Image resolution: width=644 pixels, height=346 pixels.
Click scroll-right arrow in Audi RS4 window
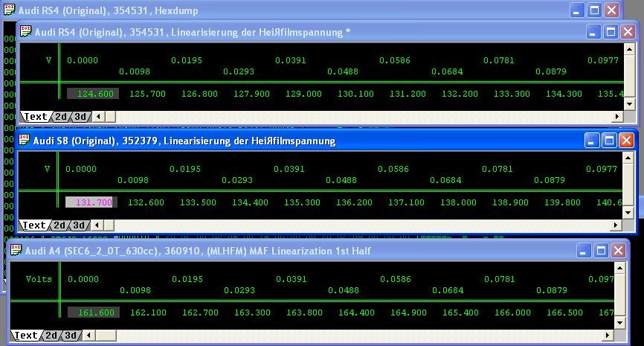(x=617, y=117)
